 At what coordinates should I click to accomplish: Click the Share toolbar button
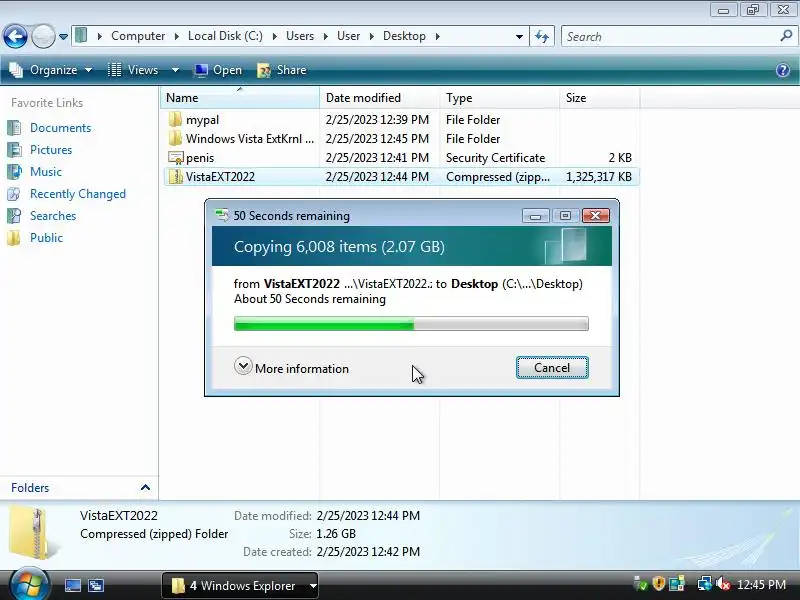[282, 70]
